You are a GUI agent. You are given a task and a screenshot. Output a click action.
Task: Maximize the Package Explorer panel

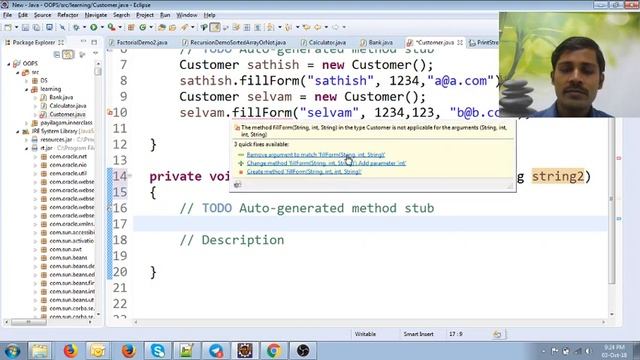94,42
